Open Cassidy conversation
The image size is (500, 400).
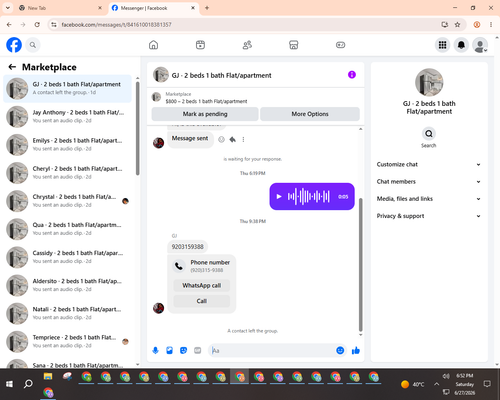(68, 257)
